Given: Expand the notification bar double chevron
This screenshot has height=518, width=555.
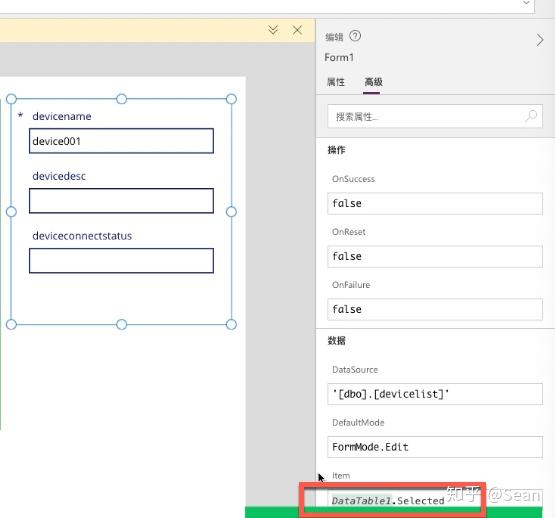Looking at the screenshot, I should pyautogui.click(x=273, y=30).
